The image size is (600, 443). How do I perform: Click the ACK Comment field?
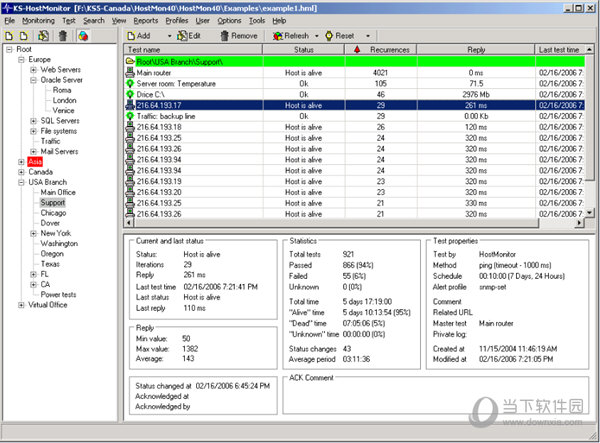pos(435,397)
